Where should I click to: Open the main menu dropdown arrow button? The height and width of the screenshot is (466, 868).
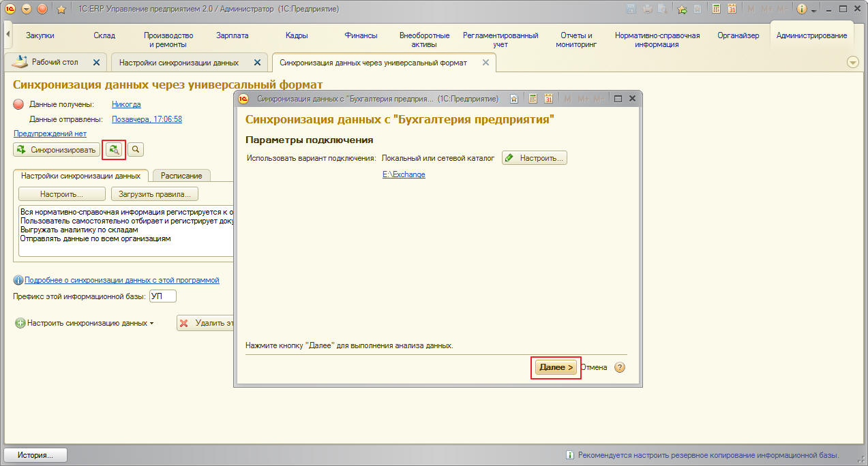pos(27,9)
